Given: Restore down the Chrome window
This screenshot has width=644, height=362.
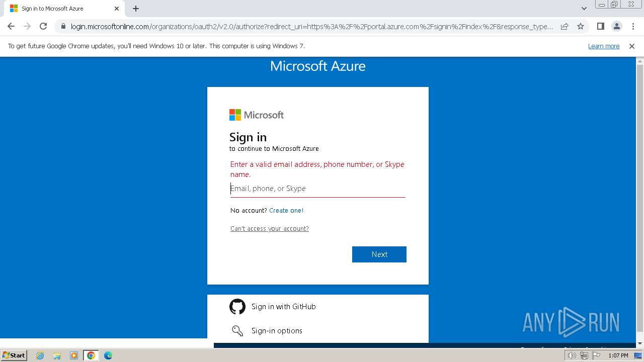Looking at the screenshot, I should pyautogui.click(x=614, y=5).
